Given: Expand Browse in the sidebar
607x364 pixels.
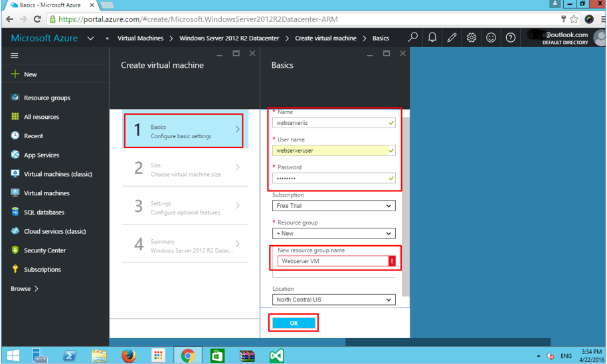Looking at the screenshot, I should [x=25, y=288].
